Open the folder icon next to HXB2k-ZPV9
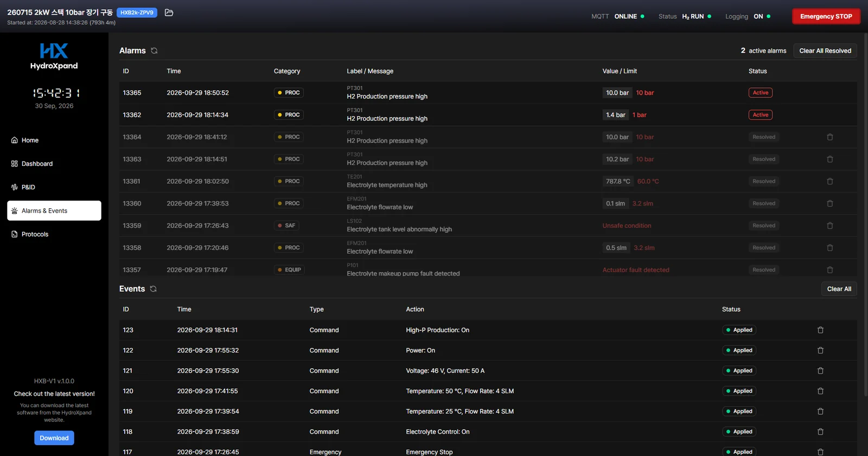The width and height of the screenshot is (868, 456). coord(169,12)
